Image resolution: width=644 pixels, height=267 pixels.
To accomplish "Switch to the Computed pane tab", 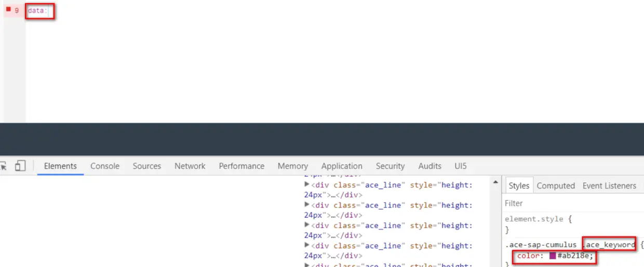I will point(556,185).
